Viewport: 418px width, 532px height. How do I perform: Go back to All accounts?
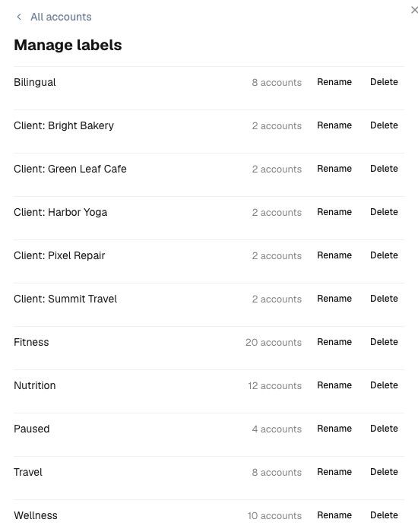pyautogui.click(x=61, y=17)
